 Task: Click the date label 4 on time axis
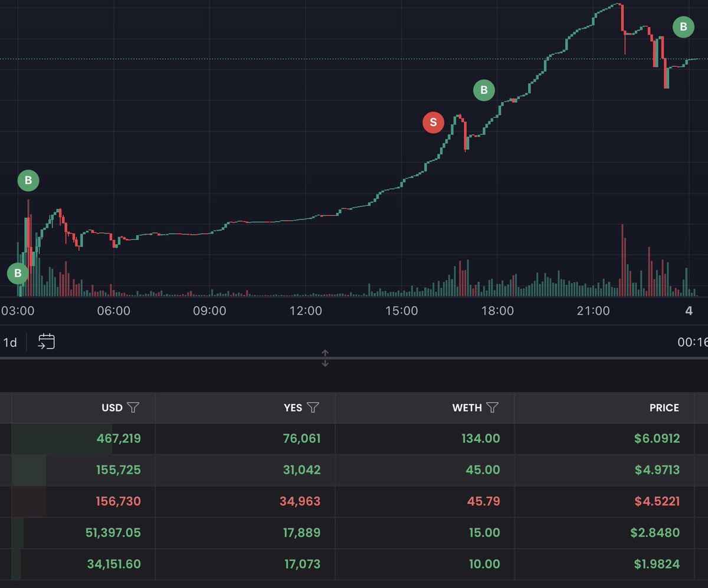click(x=689, y=311)
